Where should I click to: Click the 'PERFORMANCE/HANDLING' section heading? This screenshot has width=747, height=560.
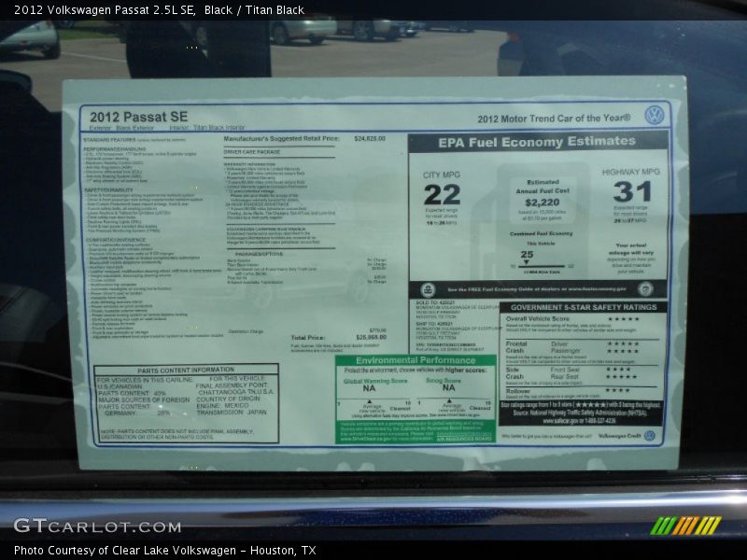pos(115,148)
